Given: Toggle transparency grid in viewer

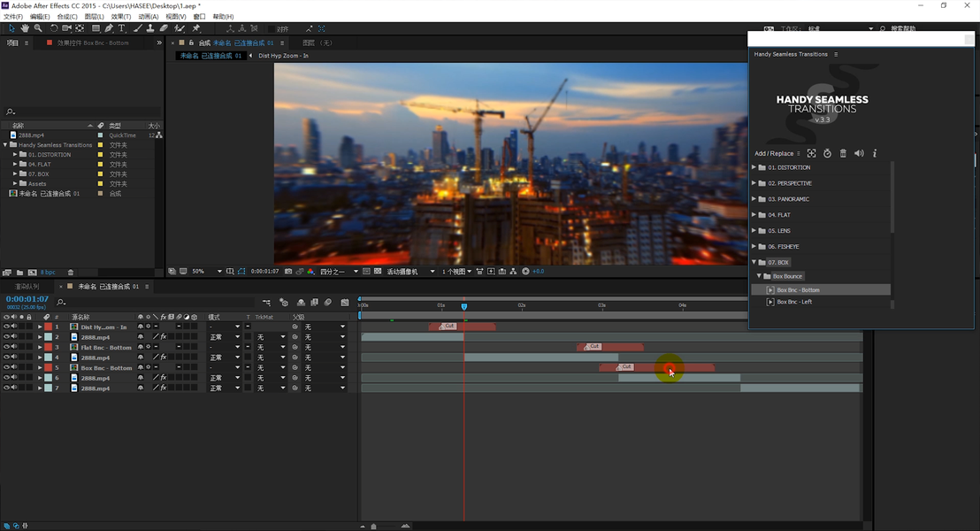Looking at the screenshot, I should click(378, 272).
